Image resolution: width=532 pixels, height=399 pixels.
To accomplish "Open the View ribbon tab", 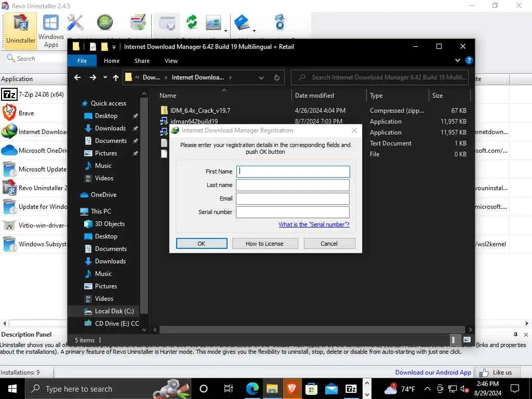I will (x=171, y=61).
